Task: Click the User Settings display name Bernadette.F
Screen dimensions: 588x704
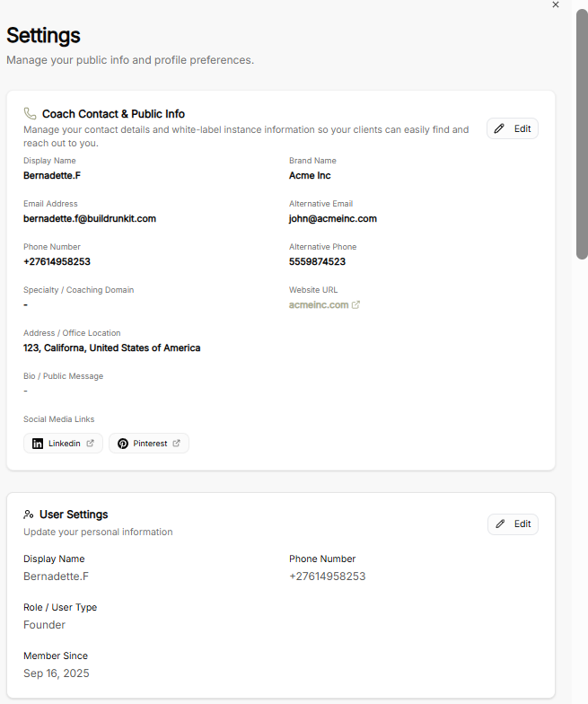Action: coord(56,576)
